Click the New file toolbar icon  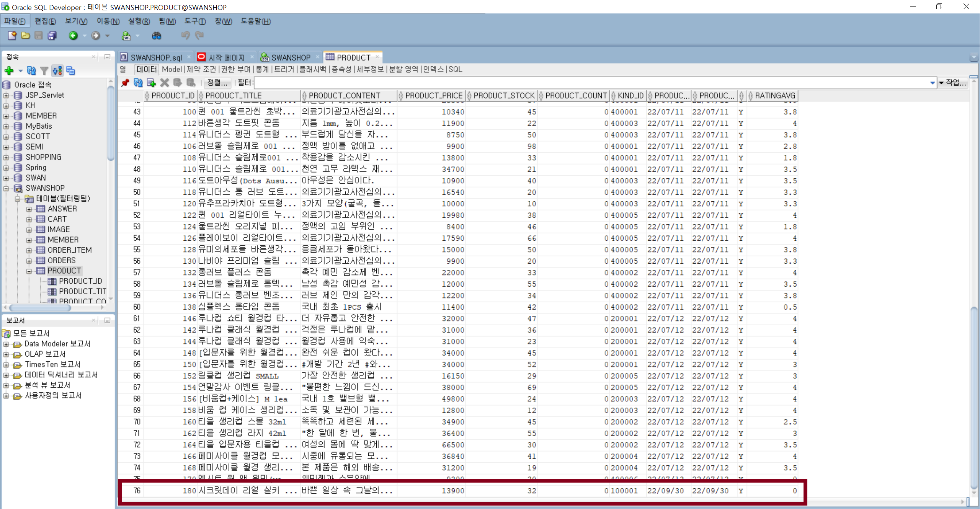pos(12,36)
